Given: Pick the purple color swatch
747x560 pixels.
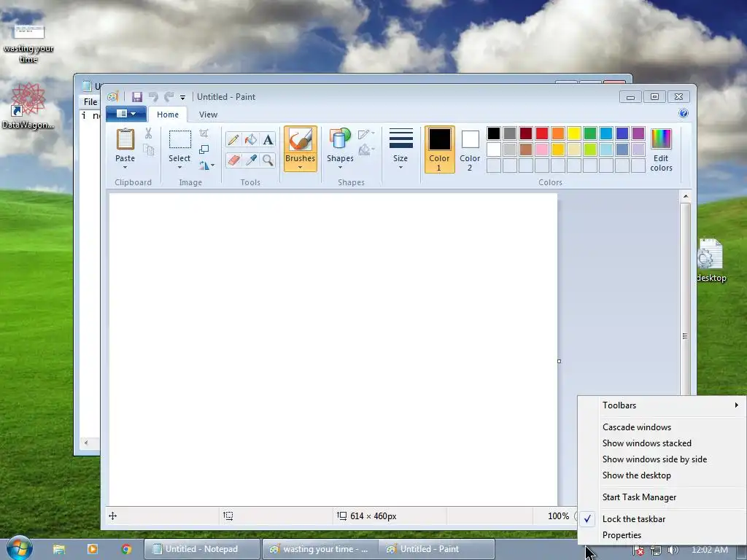Looking at the screenshot, I should [x=638, y=133].
